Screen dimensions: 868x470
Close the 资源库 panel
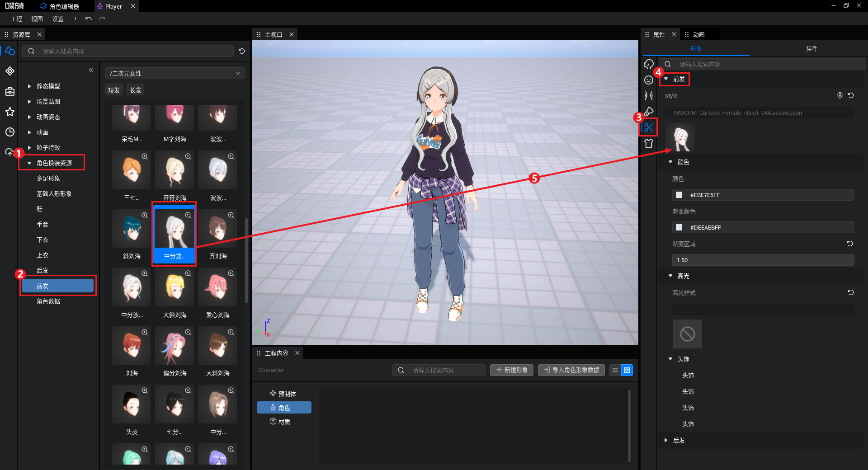coord(39,34)
